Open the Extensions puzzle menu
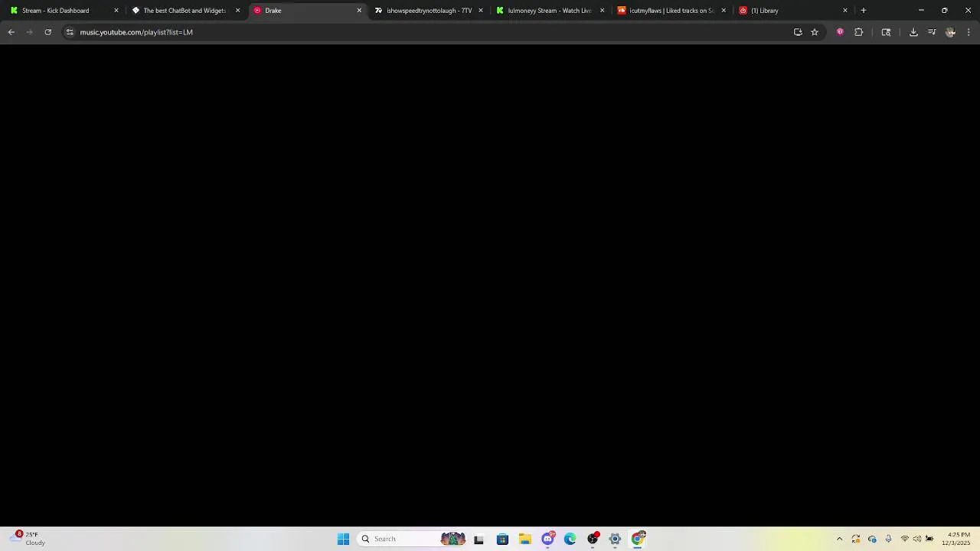The height and width of the screenshot is (551, 980). (858, 32)
